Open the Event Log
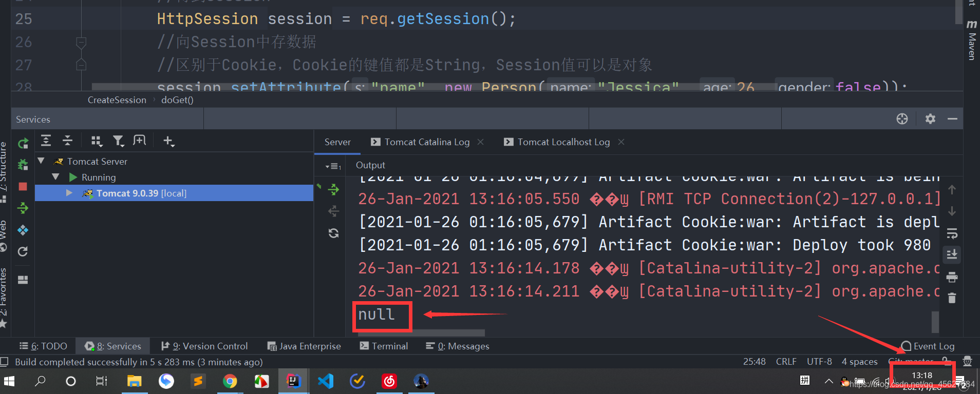980x394 pixels. (x=928, y=346)
